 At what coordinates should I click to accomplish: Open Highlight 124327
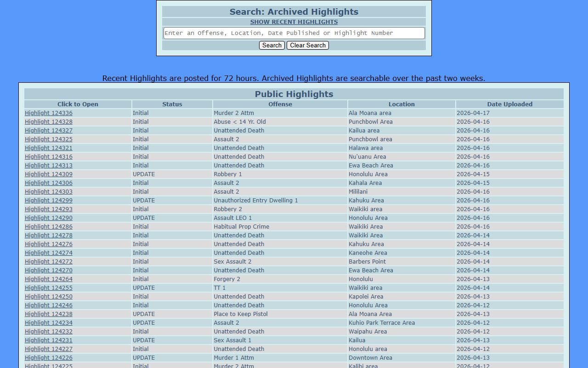[49, 131]
